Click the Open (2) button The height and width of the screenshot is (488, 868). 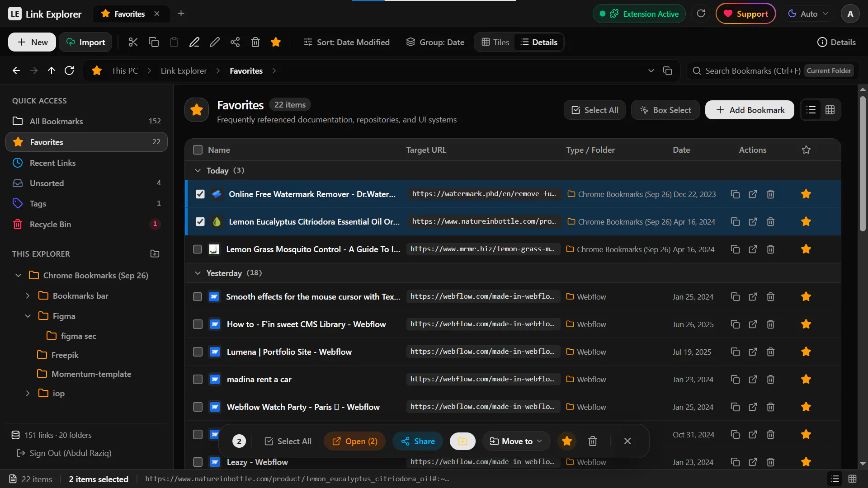coord(355,441)
